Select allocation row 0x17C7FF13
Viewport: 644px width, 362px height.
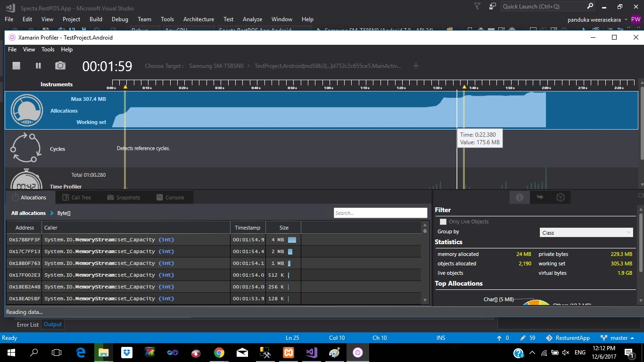click(214, 251)
